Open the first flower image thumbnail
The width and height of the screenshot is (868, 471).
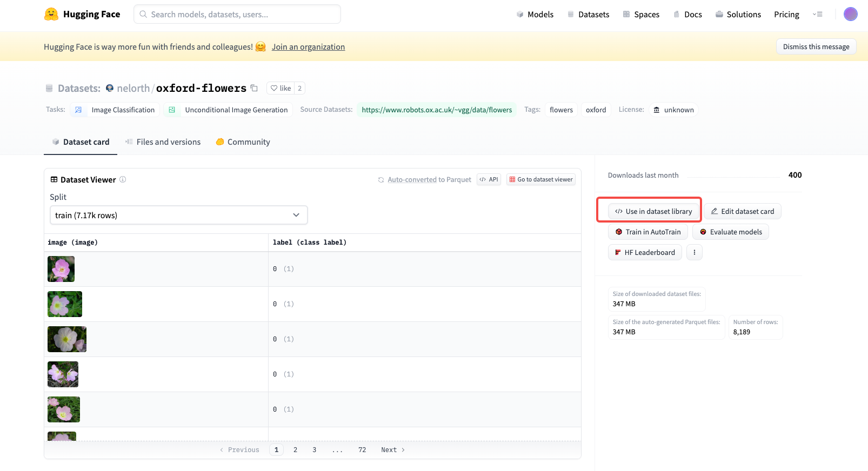(61, 269)
